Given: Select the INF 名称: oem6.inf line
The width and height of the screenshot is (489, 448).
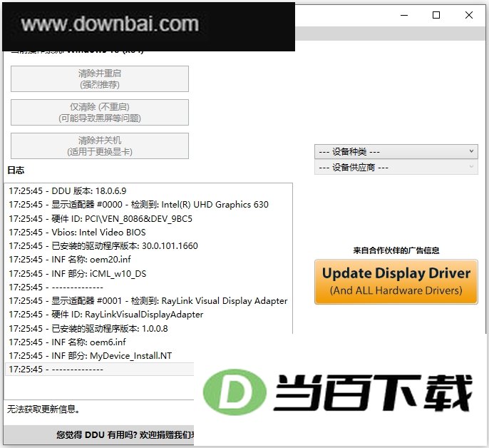Looking at the screenshot, I should pyautogui.click(x=67, y=342).
